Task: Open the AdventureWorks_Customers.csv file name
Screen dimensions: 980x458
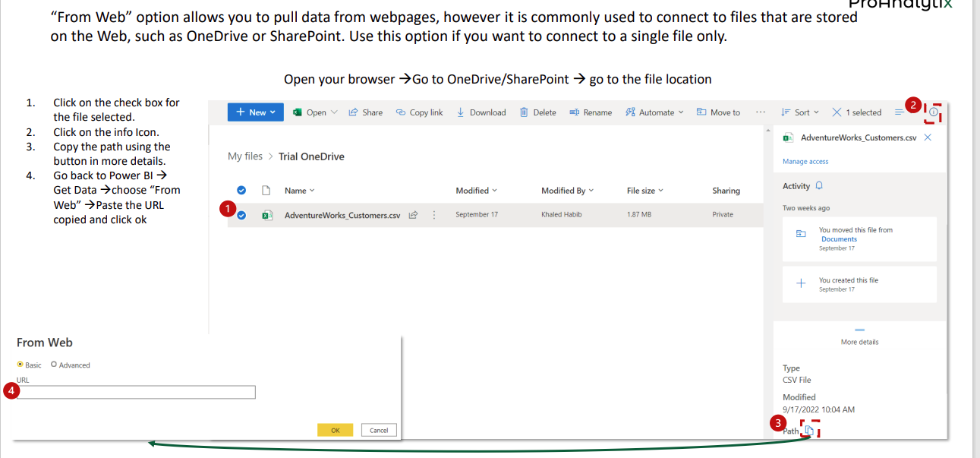Action: point(342,215)
